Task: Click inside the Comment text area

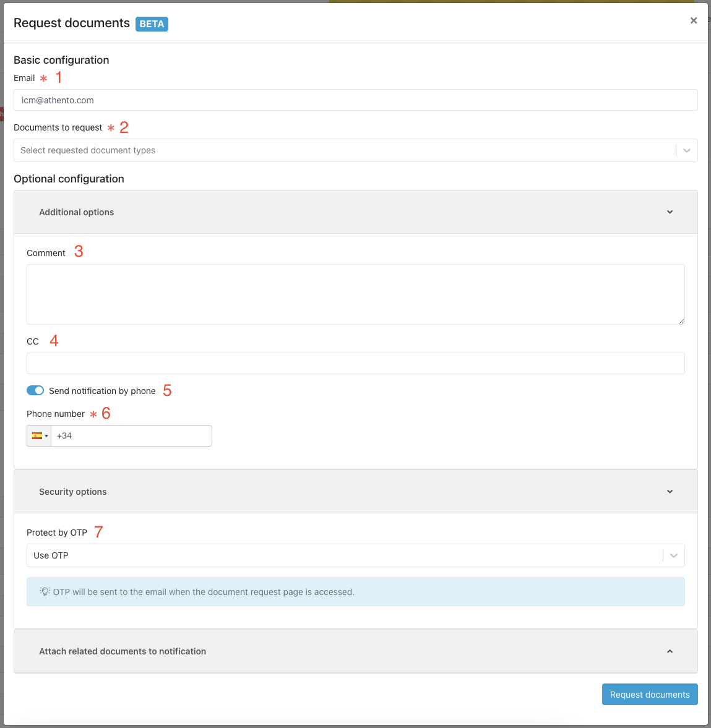Action: (355, 294)
